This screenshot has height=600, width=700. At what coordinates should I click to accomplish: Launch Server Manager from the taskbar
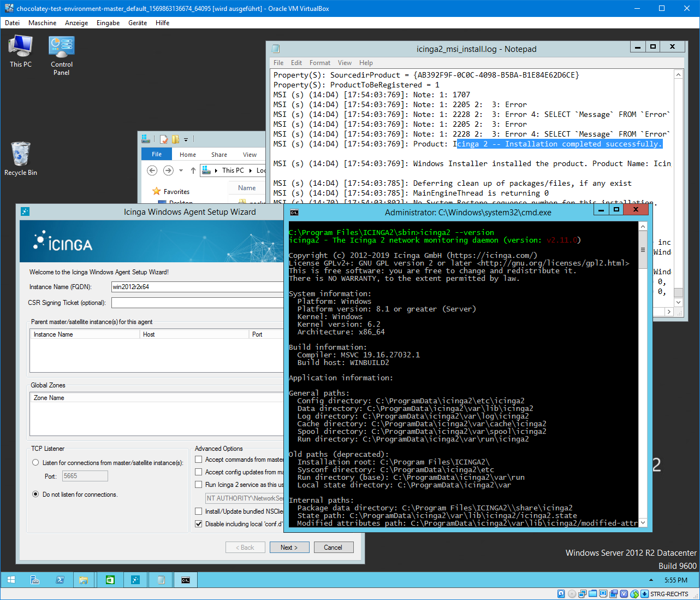click(35, 580)
